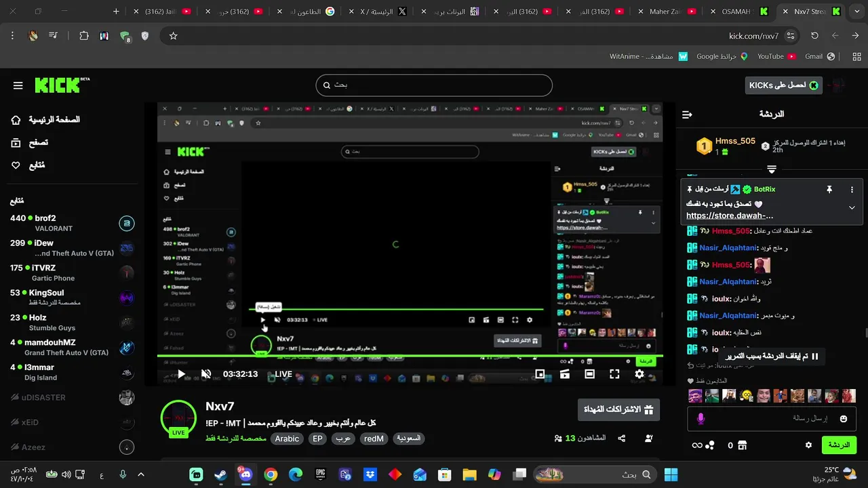This screenshot has height=488, width=868.
Task: Focus the Kick search box
Action: click(434, 85)
